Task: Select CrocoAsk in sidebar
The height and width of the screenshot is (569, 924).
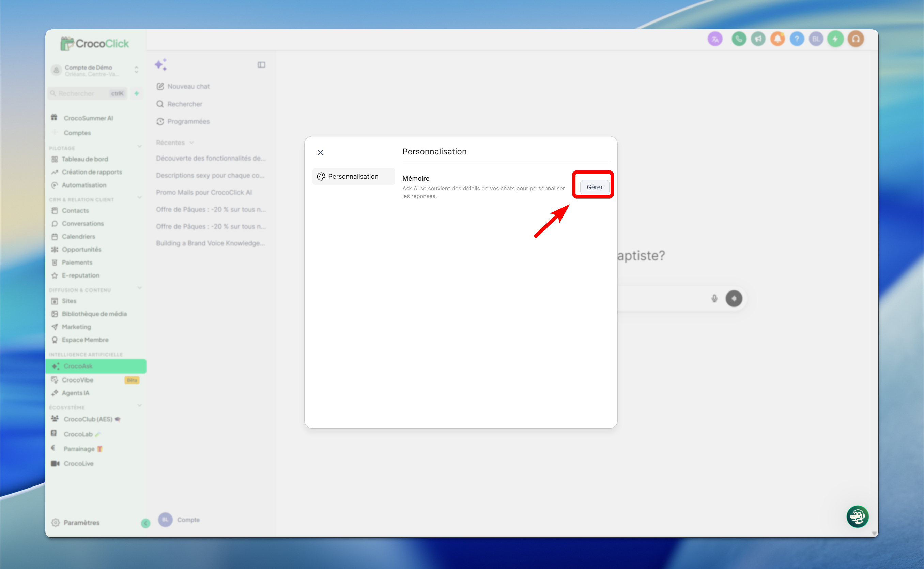Action: (x=96, y=366)
